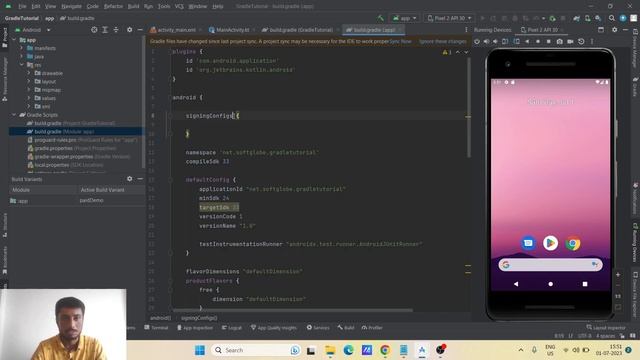Open Search Everywhere magnifier icon
Screen dimensions: 640x360
click(x=611, y=18)
